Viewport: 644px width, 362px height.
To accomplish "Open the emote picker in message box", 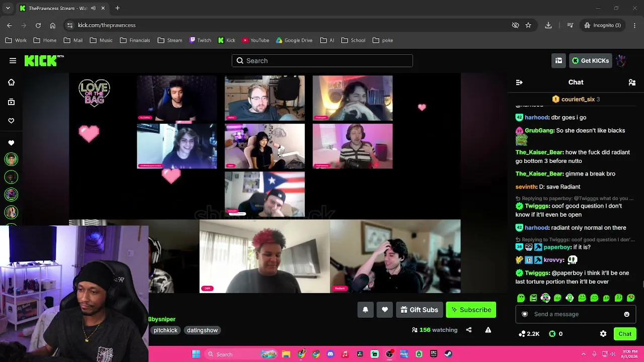I will coord(626,314).
